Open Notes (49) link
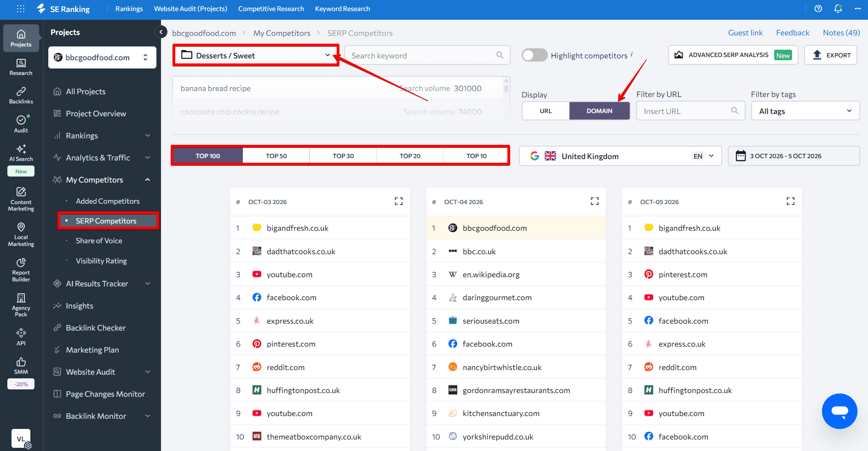Image resolution: width=868 pixels, height=451 pixels. tap(841, 33)
